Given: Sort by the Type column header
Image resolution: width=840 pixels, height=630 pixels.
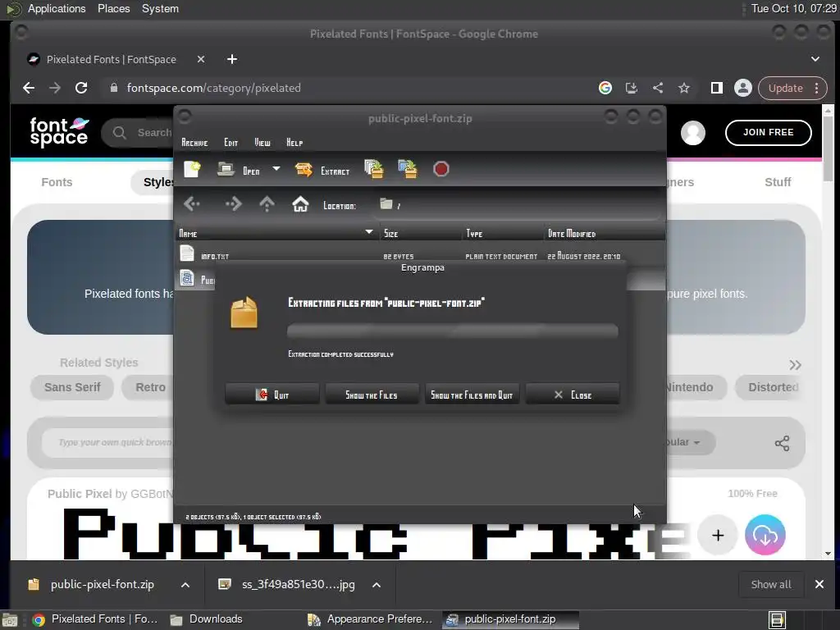Looking at the screenshot, I should [504, 233].
